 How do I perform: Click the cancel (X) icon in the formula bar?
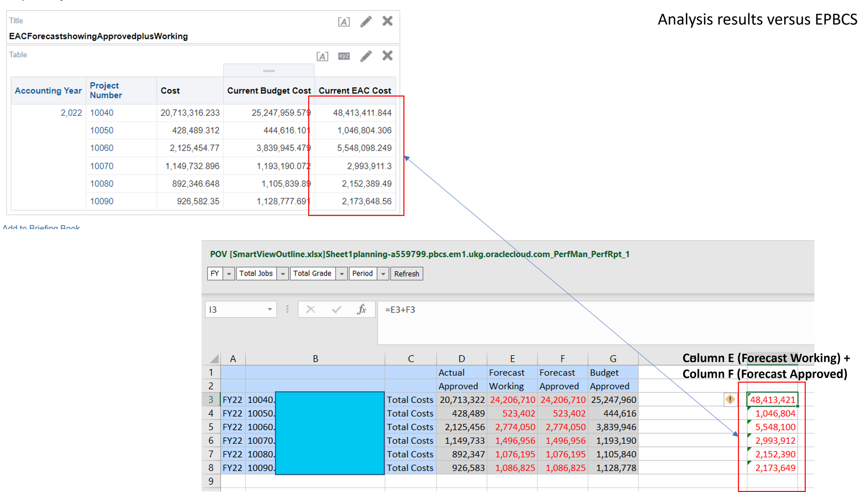coord(310,309)
